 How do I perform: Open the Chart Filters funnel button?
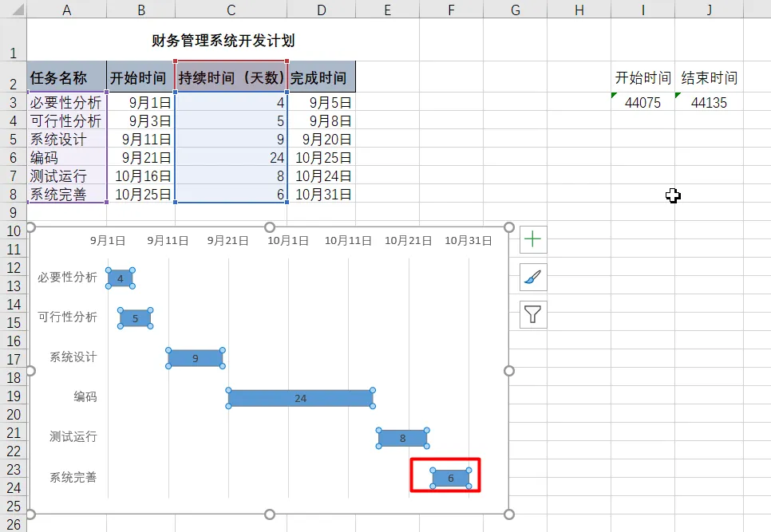533,314
